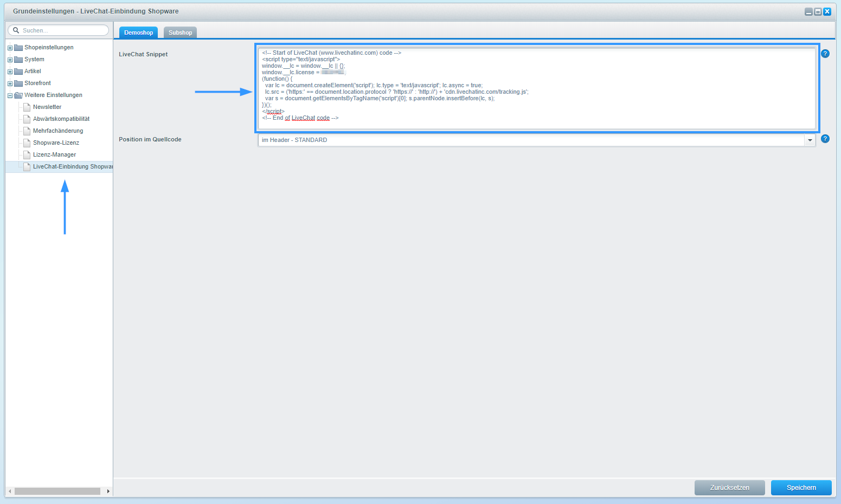Viewport: 841px width, 504px height.
Task: Click the Shopware-Lizenz document icon
Action: tap(27, 143)
